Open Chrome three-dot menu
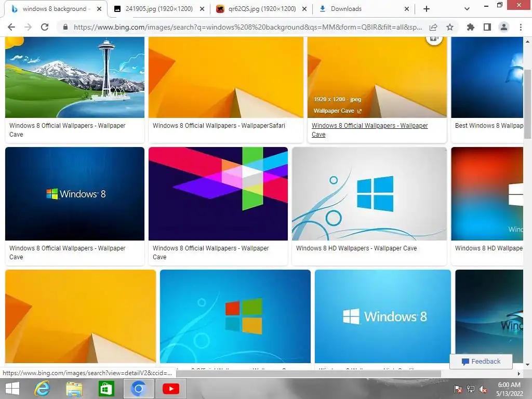 point(521,27)
